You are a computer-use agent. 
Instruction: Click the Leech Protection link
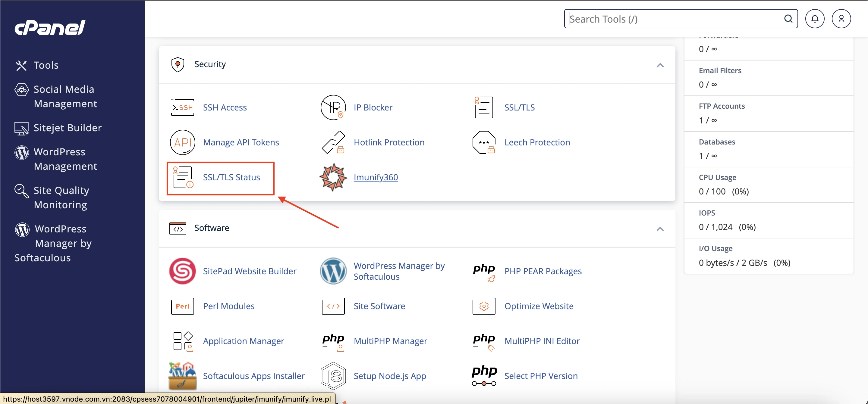(537, 142)
